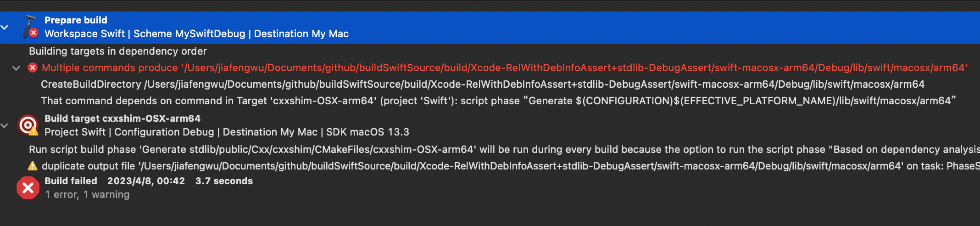Select the CreateBuildDirectory log line
Image resolution: width=980 pixels, height=226 pixels.
482,85
